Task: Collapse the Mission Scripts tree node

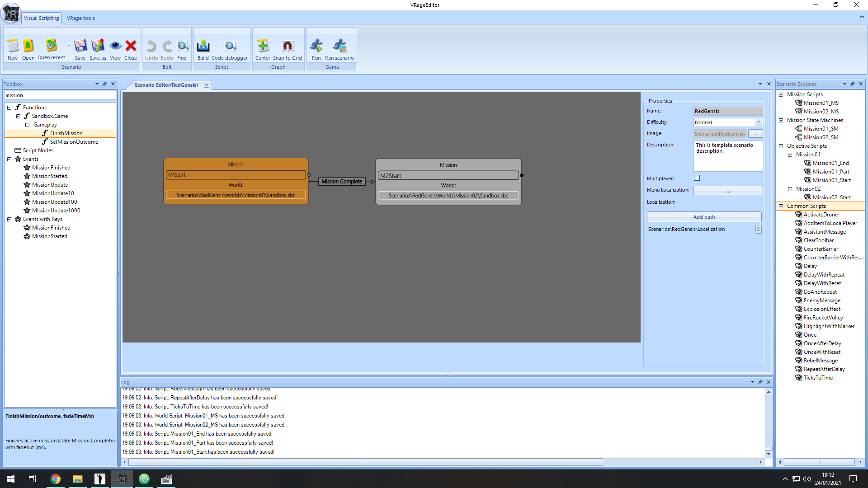Action: click(781, 94)
